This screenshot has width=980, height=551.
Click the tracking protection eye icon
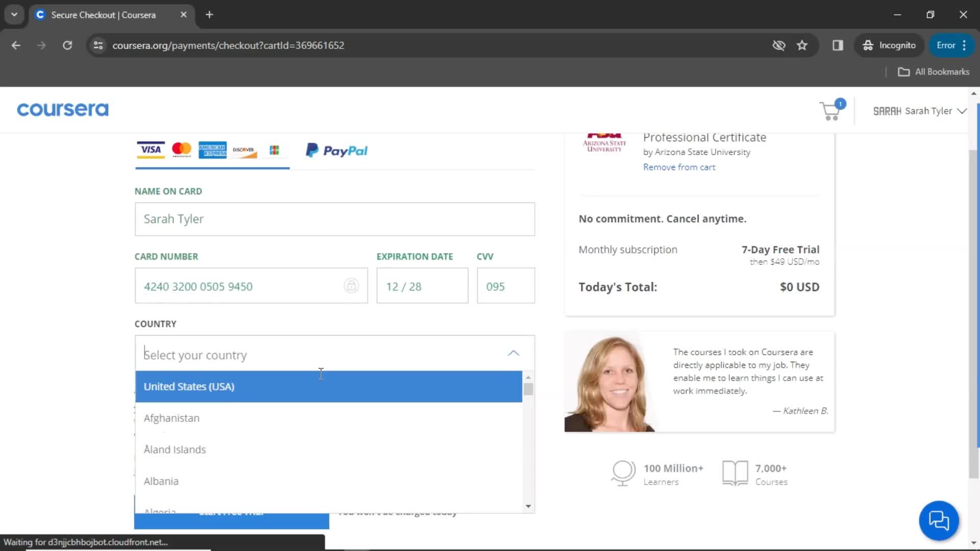pos(778,45)
